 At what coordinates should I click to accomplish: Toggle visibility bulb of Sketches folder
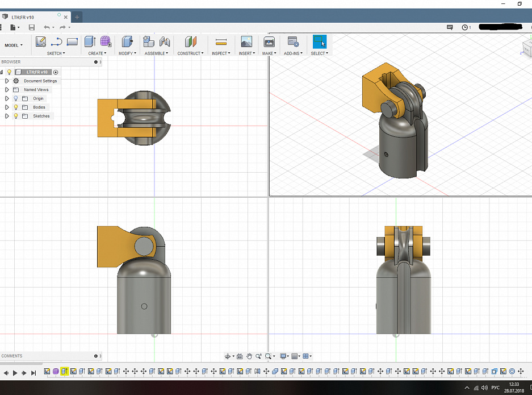click(16, 116)
